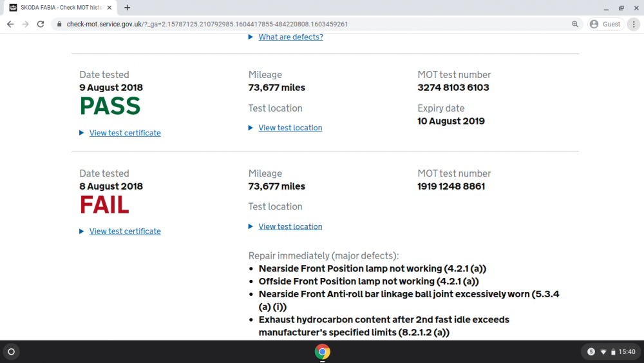Viewport: 644px width, 363px height.
Task: Click the Wi-Fi icon in system tray
Action: [603, 352]
